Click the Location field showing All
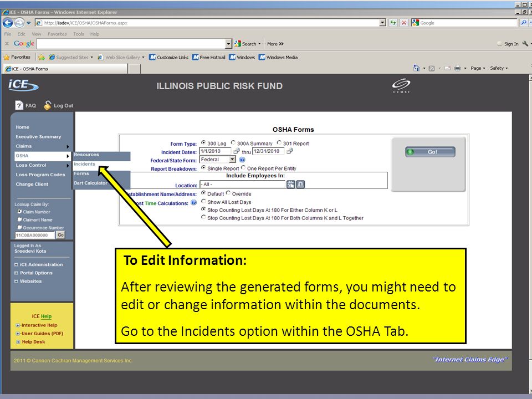This screenshot has height=399, width=532. pyautogui.click(x=242, y=184)
